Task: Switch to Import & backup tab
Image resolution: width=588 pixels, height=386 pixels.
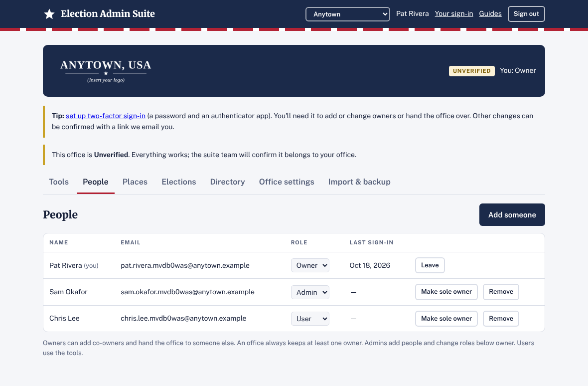Action: point(359,182)
